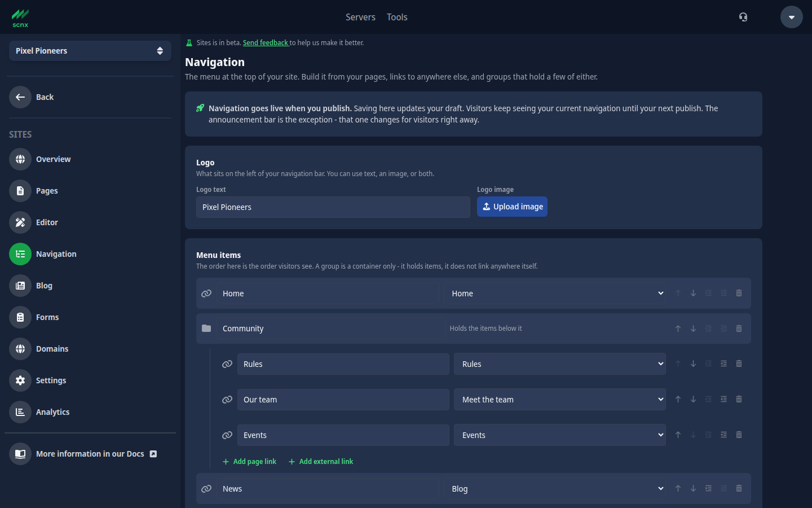
Task: Delete the Events menu item
Action: (x=739, y=435)
